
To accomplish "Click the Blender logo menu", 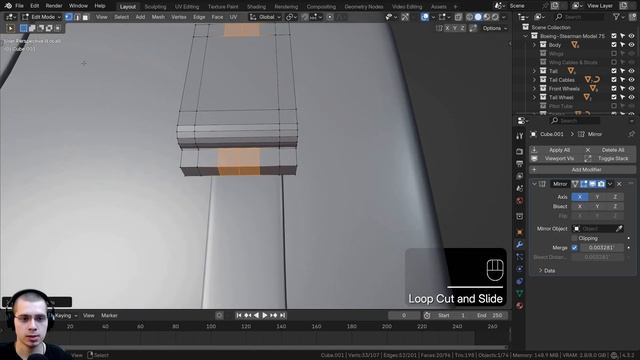I will pyautogui.click(x=8, y=6).
